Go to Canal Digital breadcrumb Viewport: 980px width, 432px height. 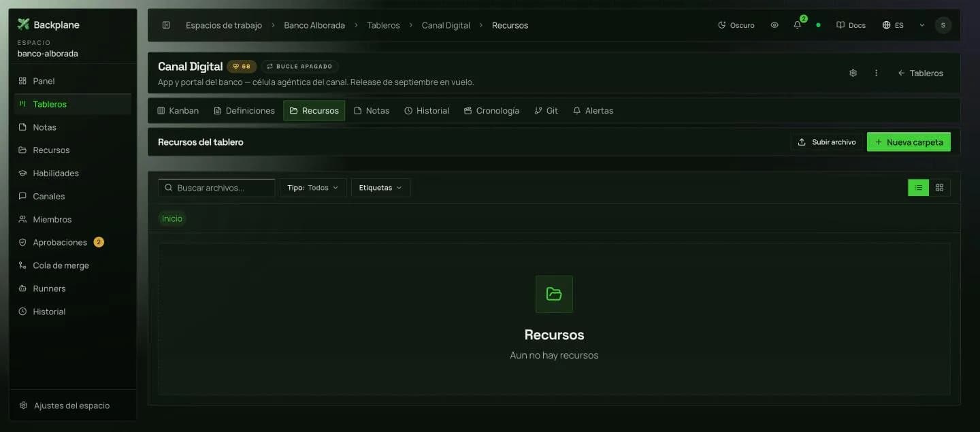pyautogui.click(x=446, y=25)
